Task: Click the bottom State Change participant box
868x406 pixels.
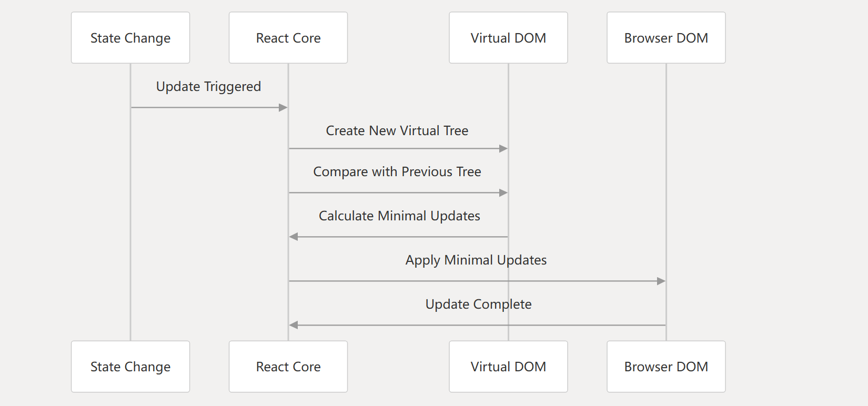Action: [130, 367]
